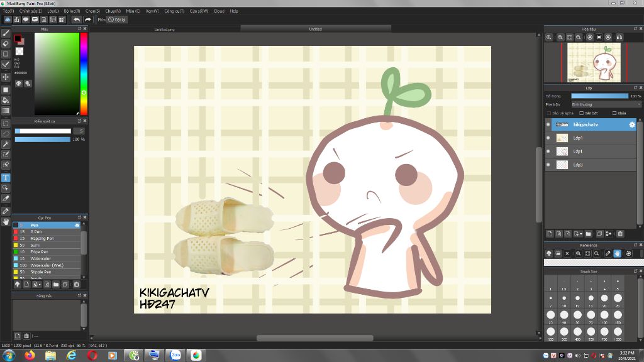Screen dimensions: 644x362
Task: Click the Undo arrow in toolbar
Action: [77, 19]
